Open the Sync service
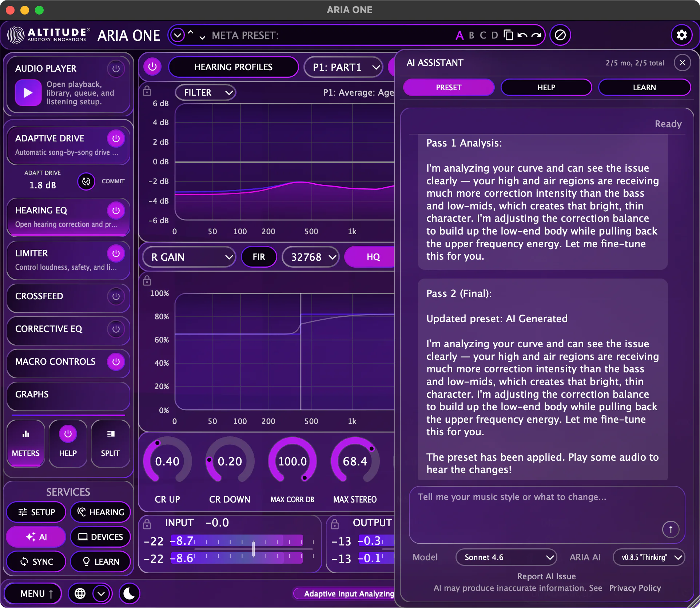Image resolution: width=700 pixels, height=608 pixels. 36,561
